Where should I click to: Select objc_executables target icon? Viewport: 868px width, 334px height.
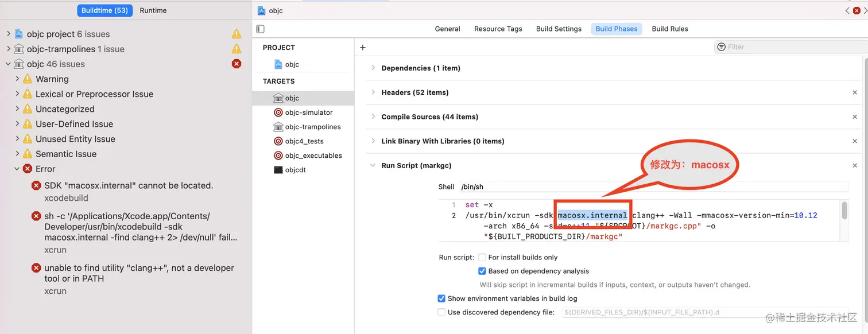[278, 156]
